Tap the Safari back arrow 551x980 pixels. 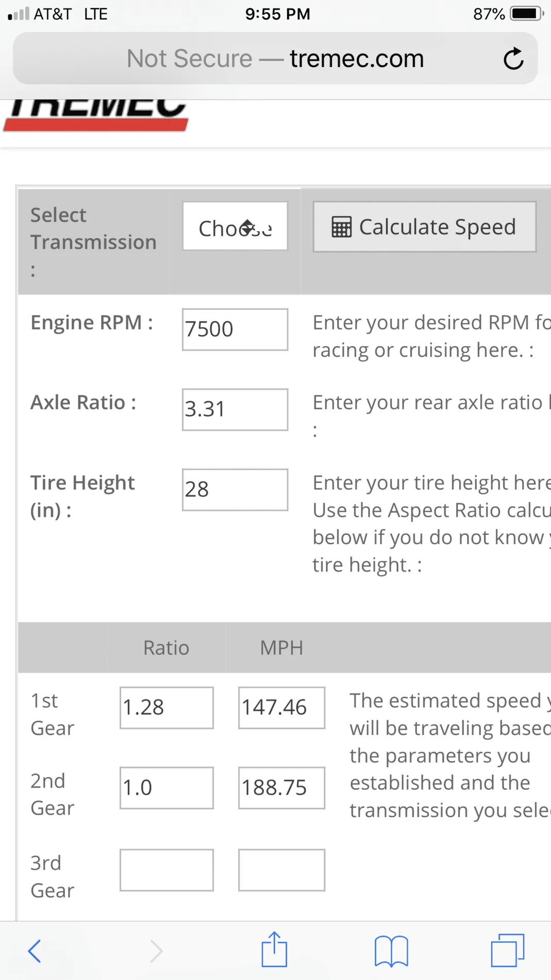(34, 951)
